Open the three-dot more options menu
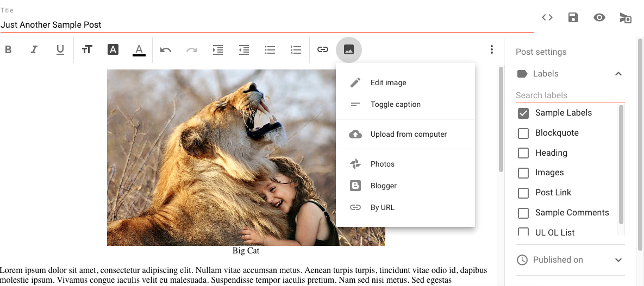Viewport: 644px width, 286px height. tap(491, 50)
